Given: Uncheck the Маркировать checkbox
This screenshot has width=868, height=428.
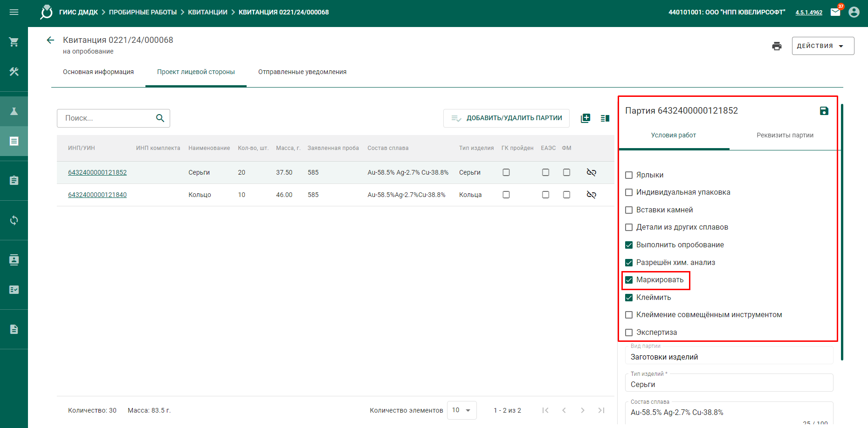Looking at the screenshot, I should [x=629, y=280].
